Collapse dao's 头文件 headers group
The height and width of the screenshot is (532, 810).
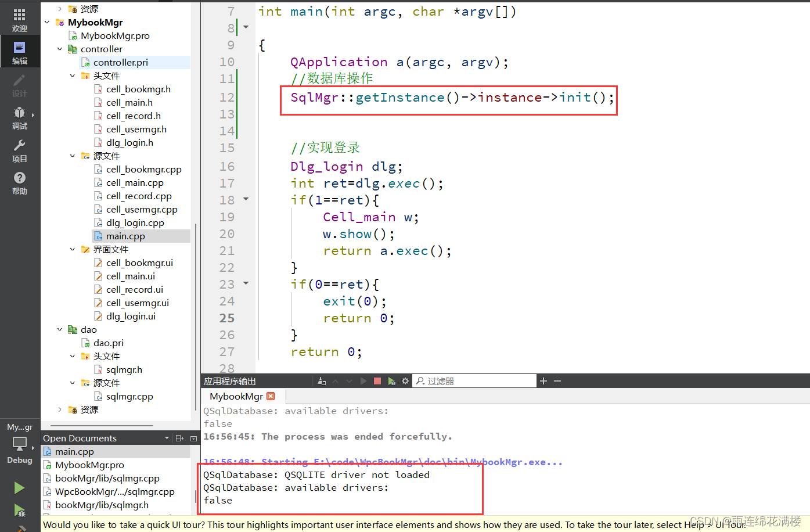(73, 356)
